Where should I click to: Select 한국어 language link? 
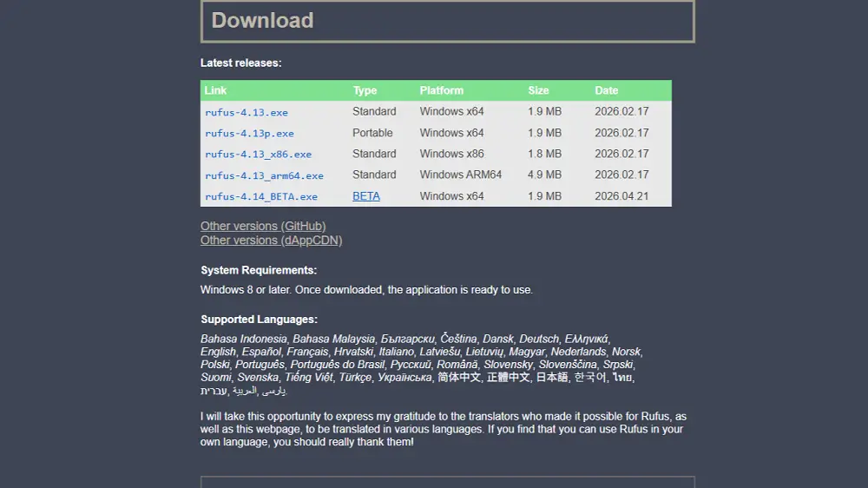click(x=590, y=378)
